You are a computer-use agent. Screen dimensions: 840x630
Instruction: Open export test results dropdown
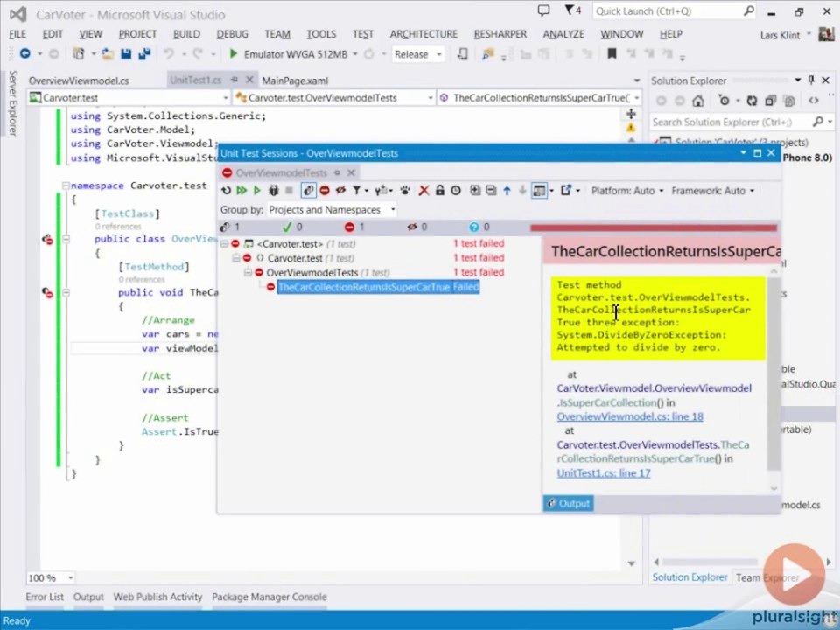coord(570,190)
